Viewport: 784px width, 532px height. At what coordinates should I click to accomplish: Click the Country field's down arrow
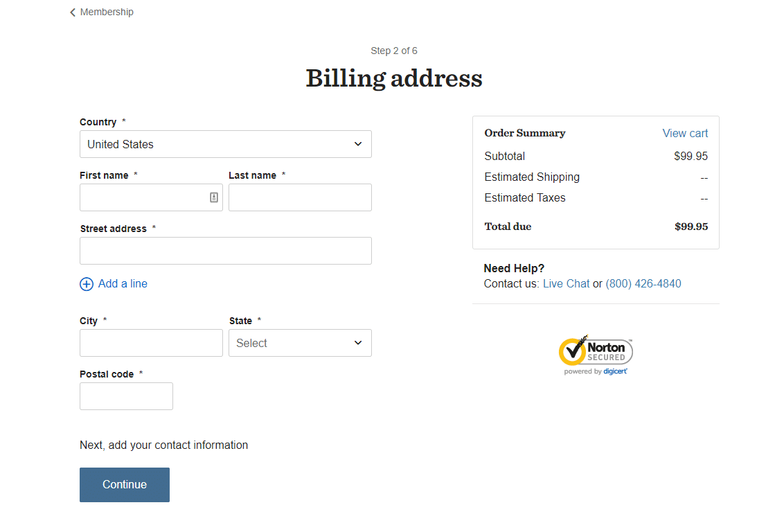coord(358,144)
